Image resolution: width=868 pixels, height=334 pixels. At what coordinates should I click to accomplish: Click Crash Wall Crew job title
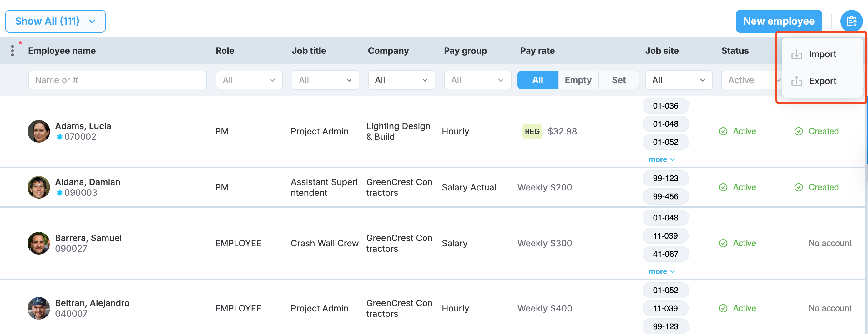tap(325, 243)
